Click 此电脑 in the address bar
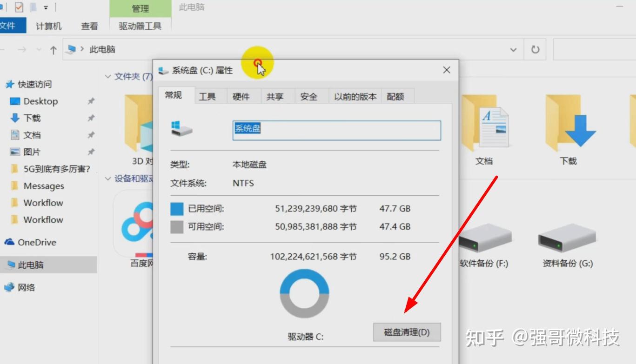The height and width of the screenshot is (364, 636). coord(102,49)
